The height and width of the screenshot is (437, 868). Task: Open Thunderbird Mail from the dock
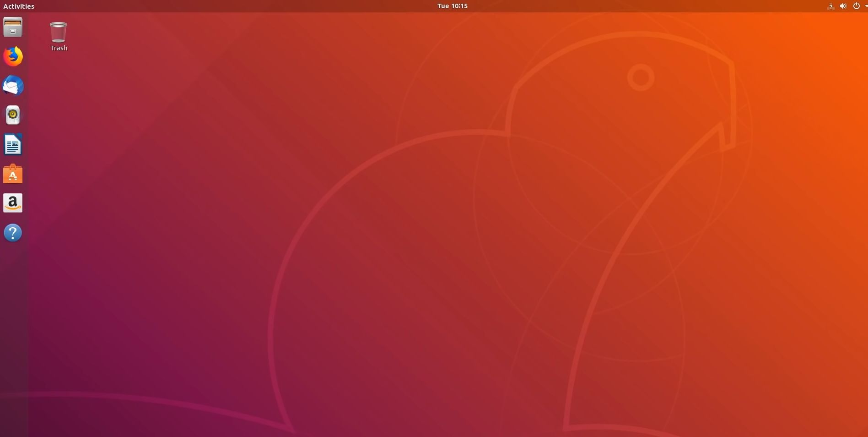tap(13, 86)
